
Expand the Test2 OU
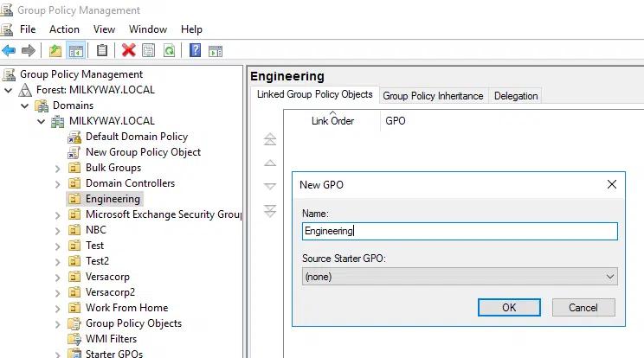[x=57, y=262]
